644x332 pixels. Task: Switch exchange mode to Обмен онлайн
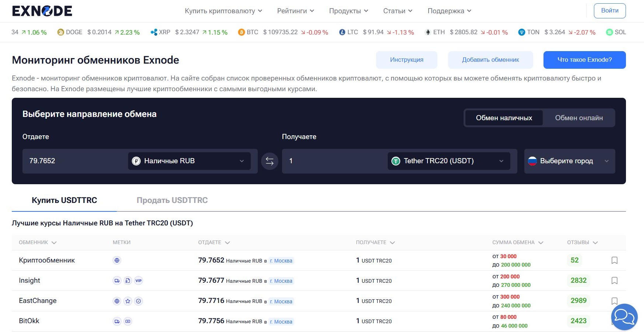point(578,118)
